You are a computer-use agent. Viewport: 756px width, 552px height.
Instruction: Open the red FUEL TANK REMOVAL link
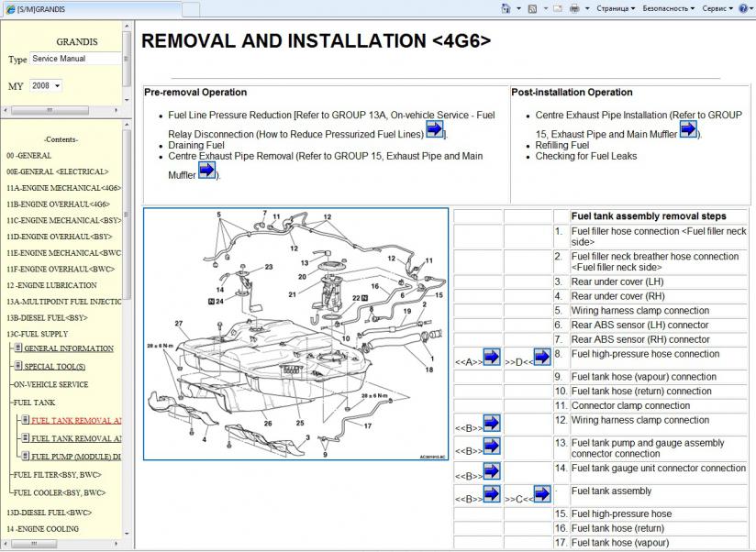point(76,421)
